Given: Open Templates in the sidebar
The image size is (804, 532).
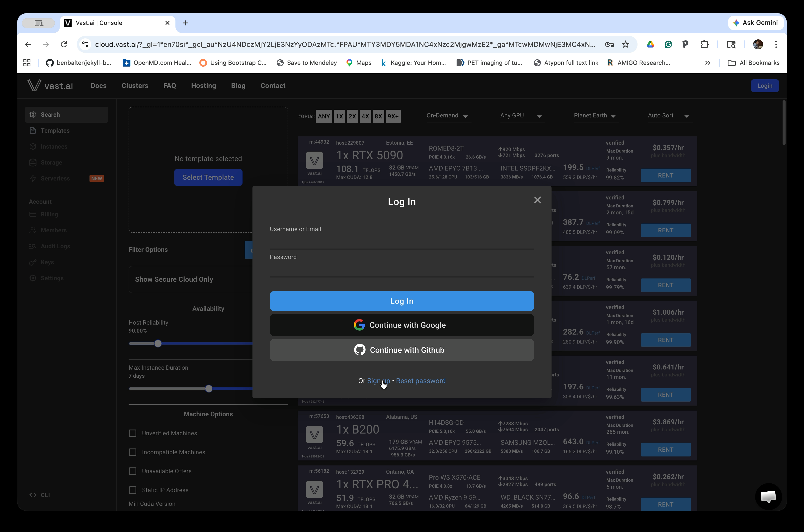Looking at the screenshot, I should [x=67, y=131].
